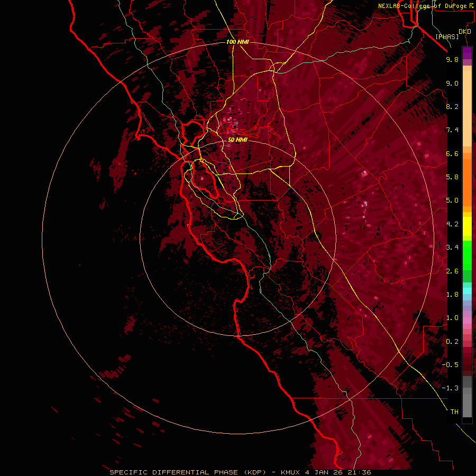Click the KMUX station identifier in the footer
This screenshot has height=476, width=476.
(290, 472)
